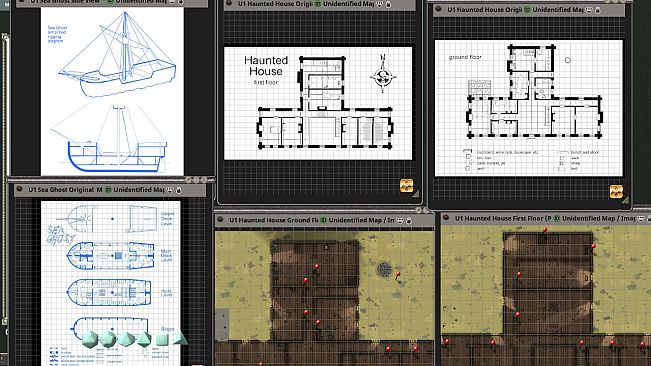Image resolution: width=651 pixels, height=366 pixels.
Task: Click 'Sea Ghost simplified rigging diagram' caption
Action: (57, 34)
